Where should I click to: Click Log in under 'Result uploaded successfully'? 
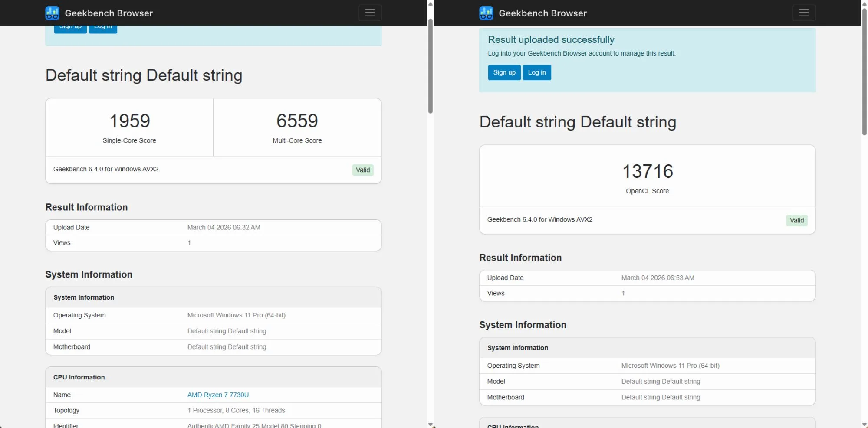click(x=536, y=72)
